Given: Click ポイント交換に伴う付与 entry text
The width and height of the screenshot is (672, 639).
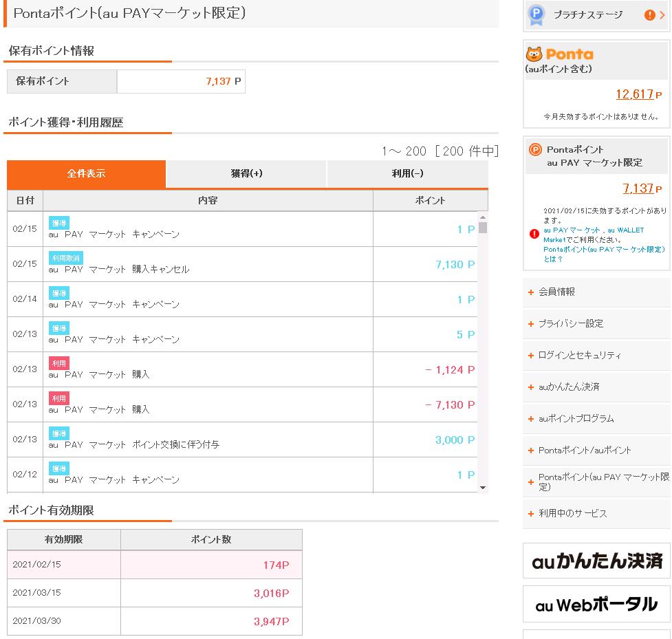Looking at the screenshot, I should 175,445.
